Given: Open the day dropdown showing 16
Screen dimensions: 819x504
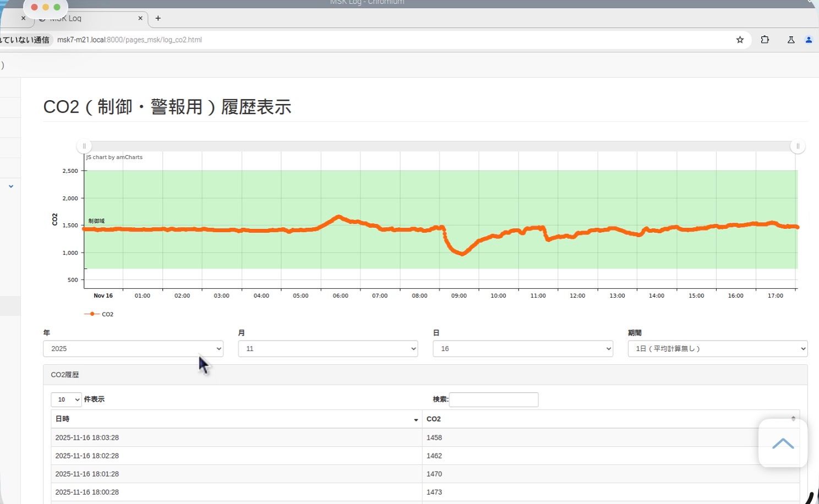Looking at the screenshot, I should click(x=523, y=349).
